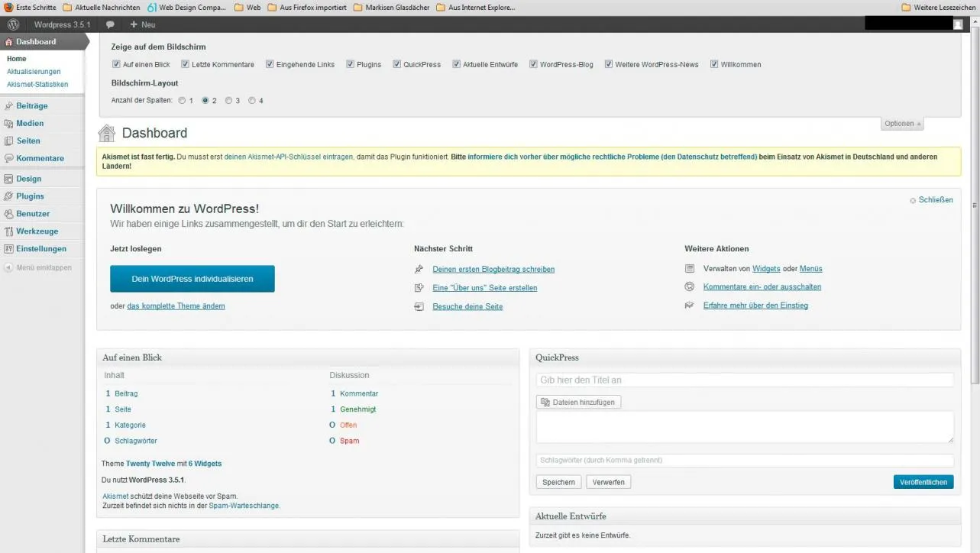Open the Neu dropdown in admin bar
This screenshot has height=553, width=980.
[143, 24]
